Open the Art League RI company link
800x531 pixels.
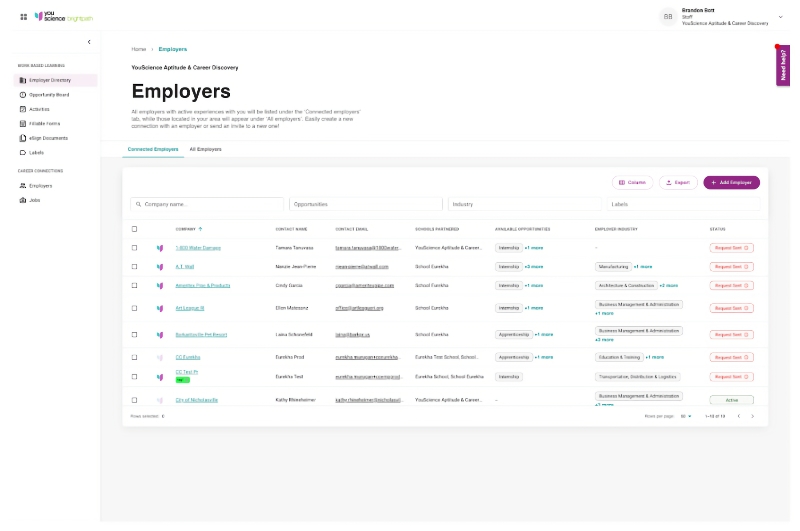coord(190,308)
